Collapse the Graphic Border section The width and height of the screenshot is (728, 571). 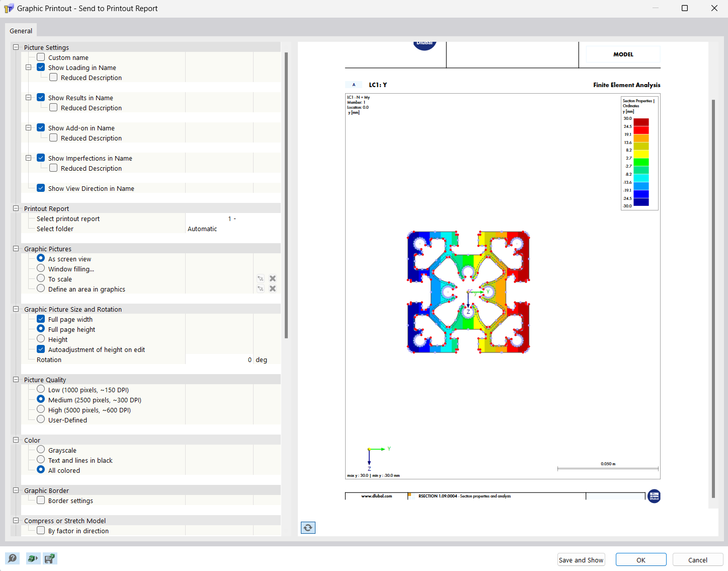16,490
